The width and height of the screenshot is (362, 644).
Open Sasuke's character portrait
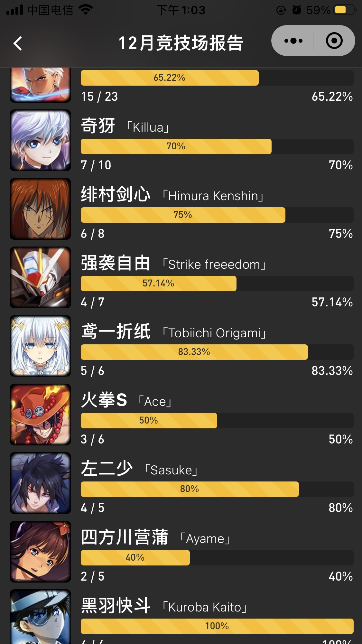point(40,483)
